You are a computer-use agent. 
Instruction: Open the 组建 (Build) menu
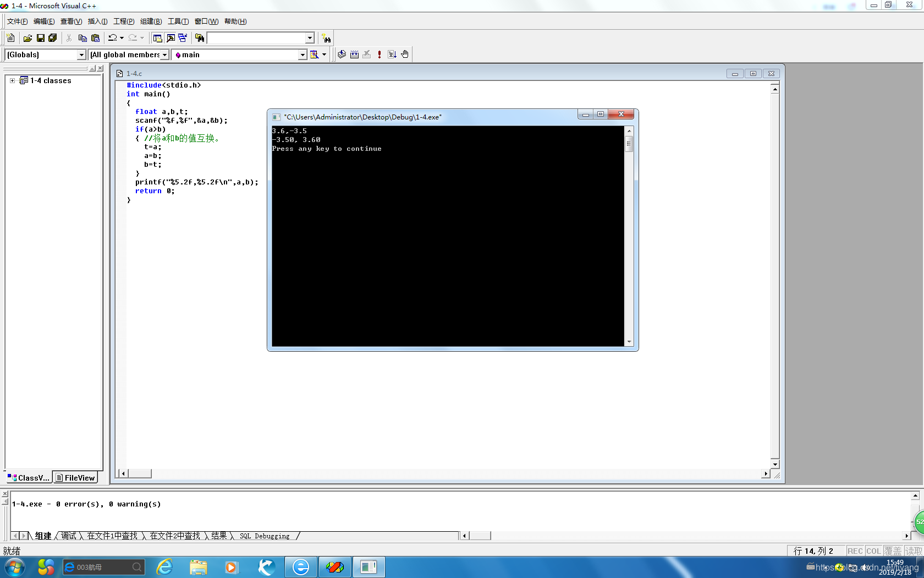pos(151,21)
